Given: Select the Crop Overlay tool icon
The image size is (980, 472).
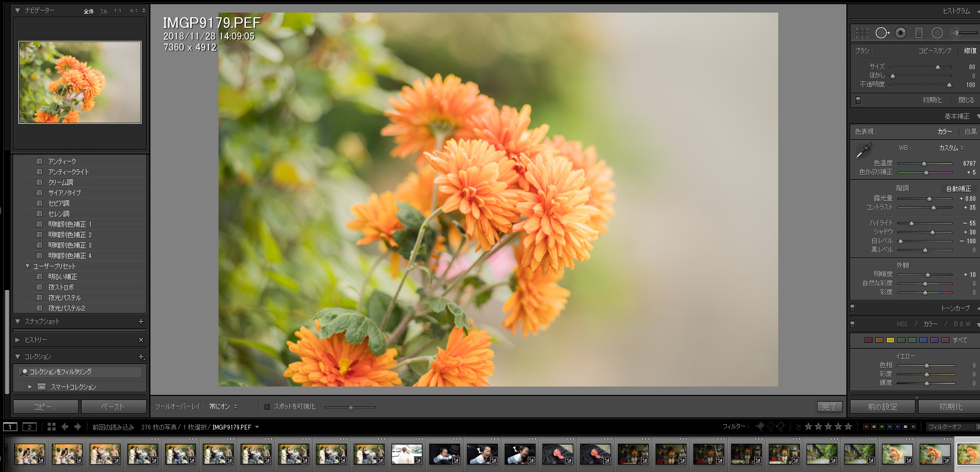Looking at the screenshot, I should tap(862, 33).
